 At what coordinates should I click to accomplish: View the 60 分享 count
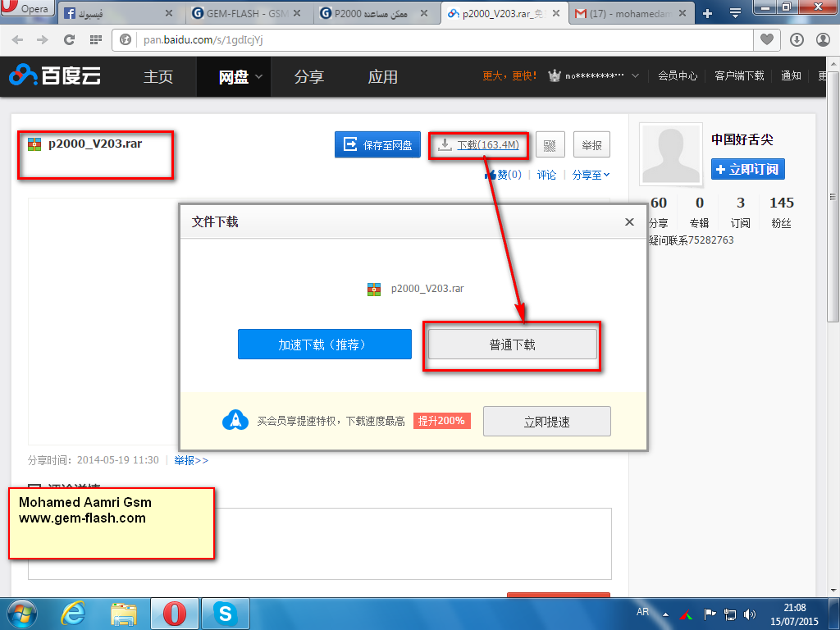pyautogui.click(x=659, y=212)
